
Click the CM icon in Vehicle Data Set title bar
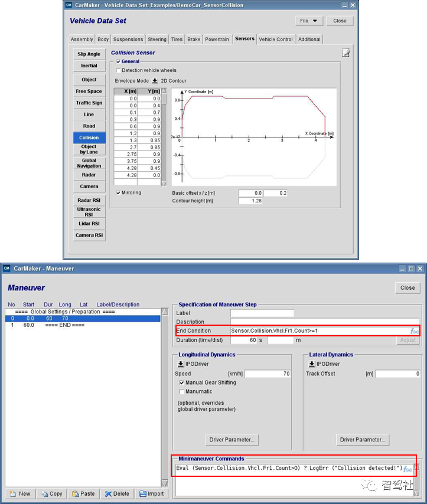tap(69, 5)
